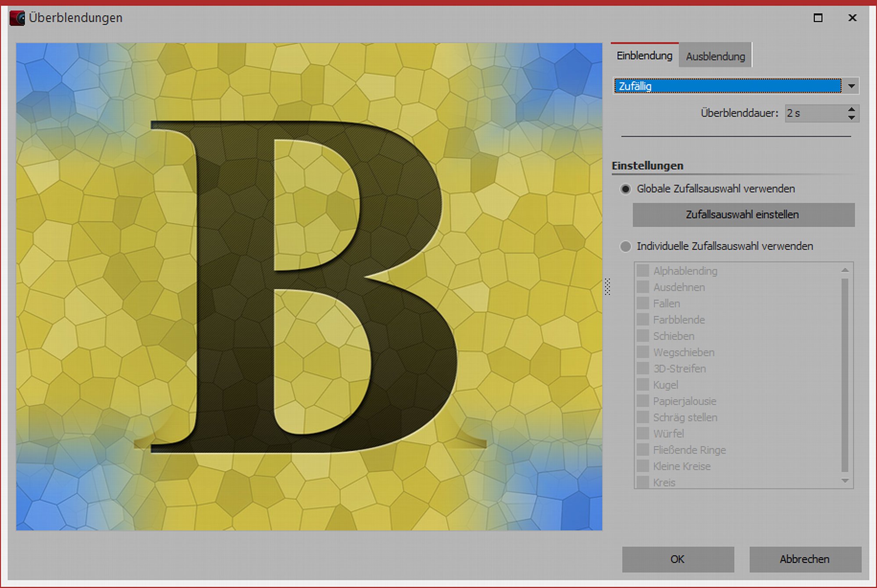This screenshot has height=588, width=877.
Task: Maximize the Überblendungen dialog window
Action: coord(818,18)
